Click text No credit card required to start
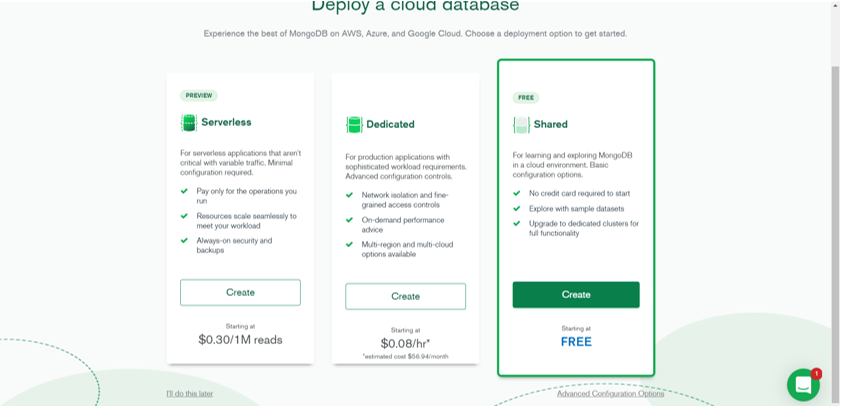 click(x=579, y=194)
